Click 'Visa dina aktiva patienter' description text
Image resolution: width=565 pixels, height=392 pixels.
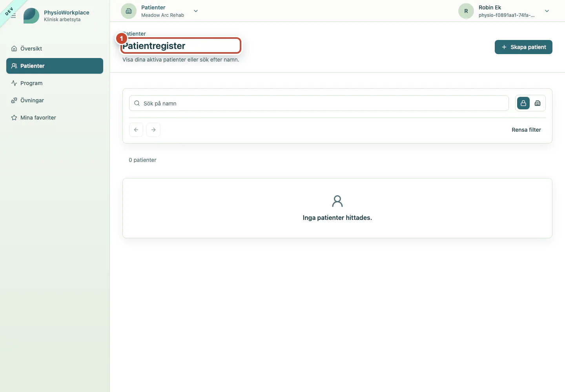181,60
